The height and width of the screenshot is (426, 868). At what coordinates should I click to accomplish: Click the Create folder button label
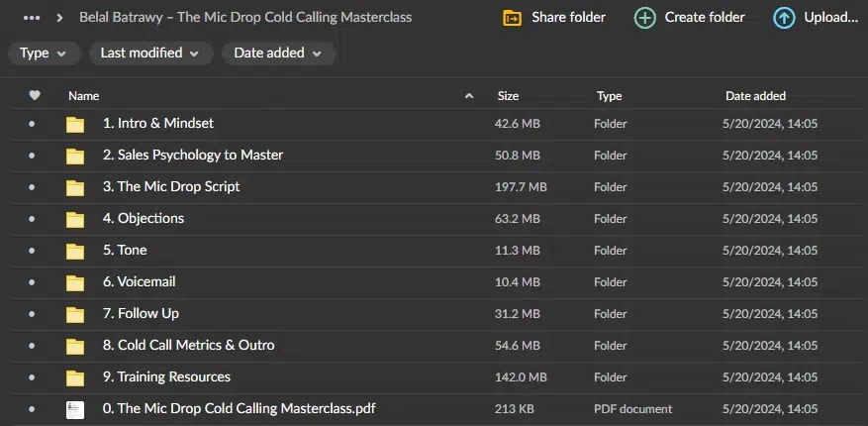coord(704,18)
